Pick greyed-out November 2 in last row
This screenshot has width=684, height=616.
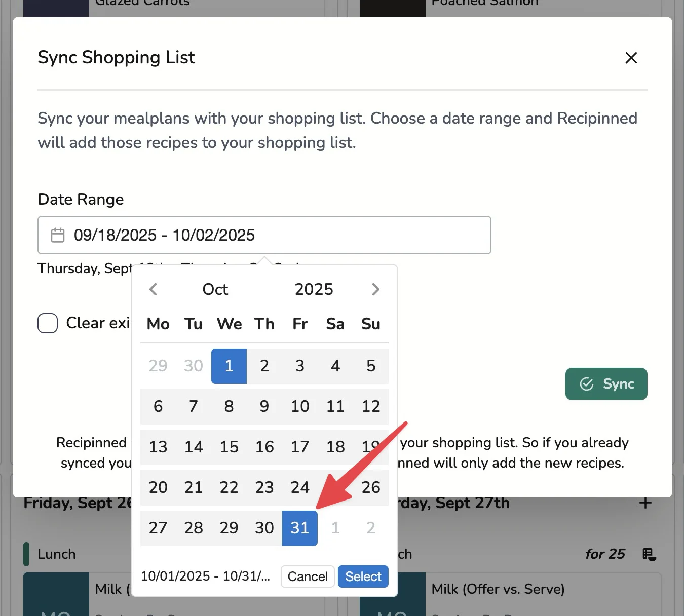[x=371, y=528]
